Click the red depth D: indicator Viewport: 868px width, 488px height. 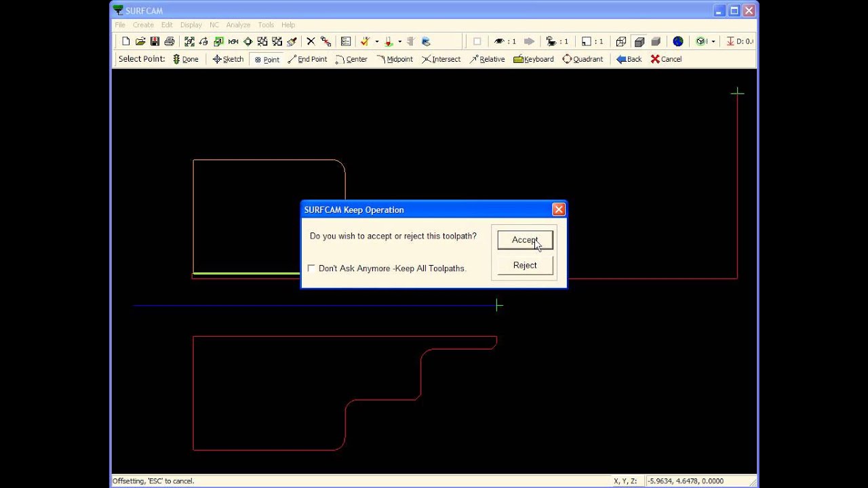click(x=739, y=41)
